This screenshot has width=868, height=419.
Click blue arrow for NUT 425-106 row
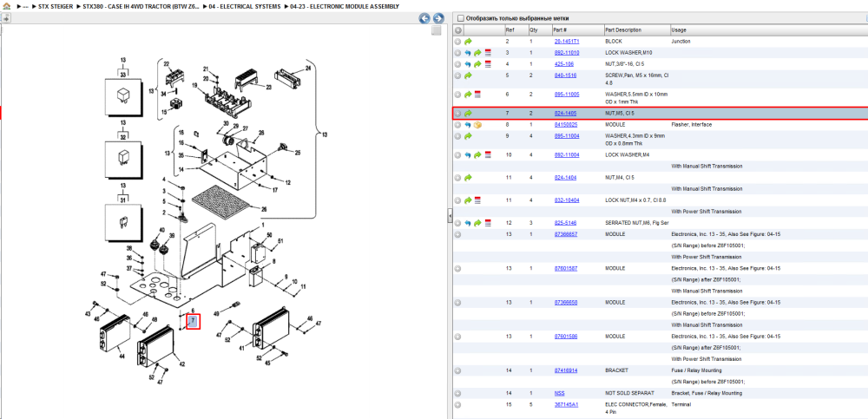[468, 64]
